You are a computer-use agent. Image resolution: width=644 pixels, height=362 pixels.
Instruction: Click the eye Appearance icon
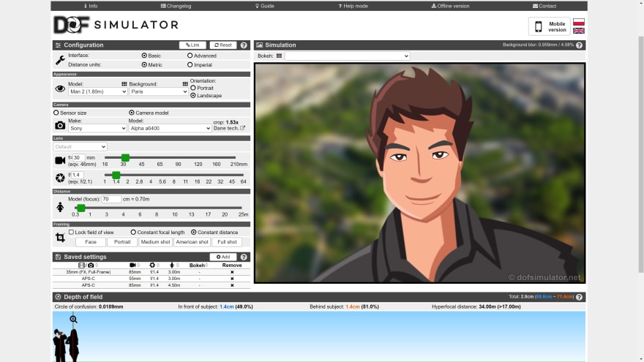pyautogui.click(x=60, y=88)
